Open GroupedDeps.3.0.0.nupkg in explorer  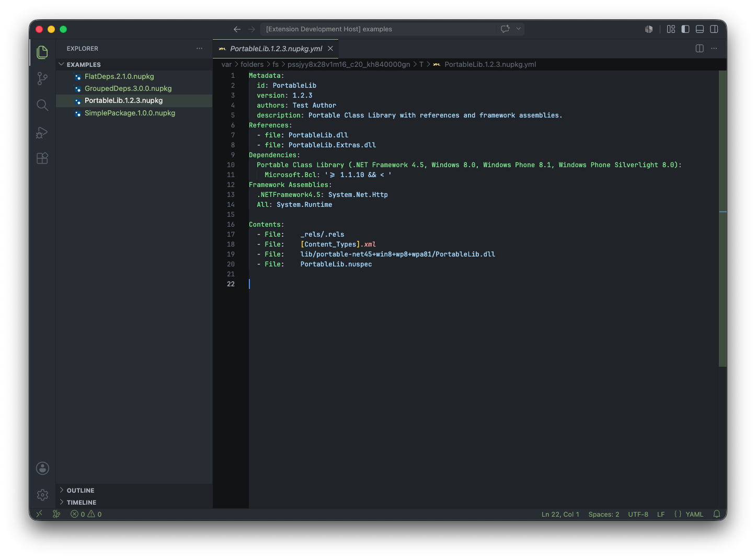(134, 88)
